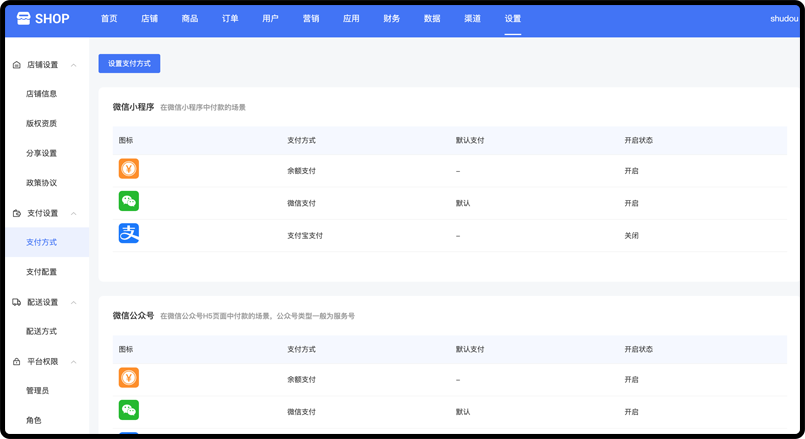Click the store settings house icon

click(x=16, y=65)
